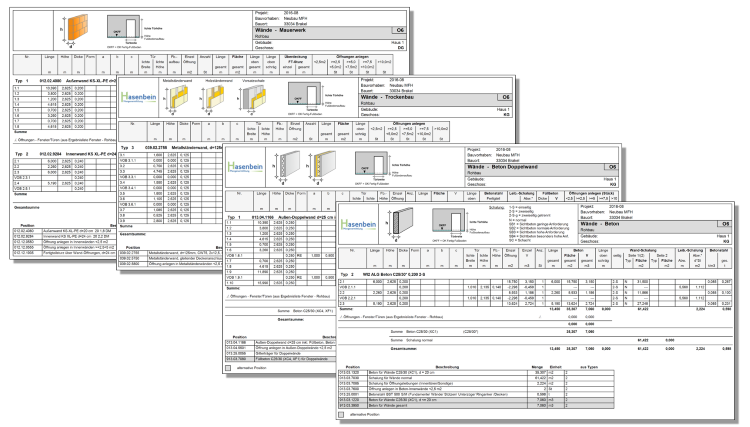Click the Hasenbein logo on Beton Doppelwand sheet
The width and height of the screenshot is (750, 427).
tap(245, 166)
